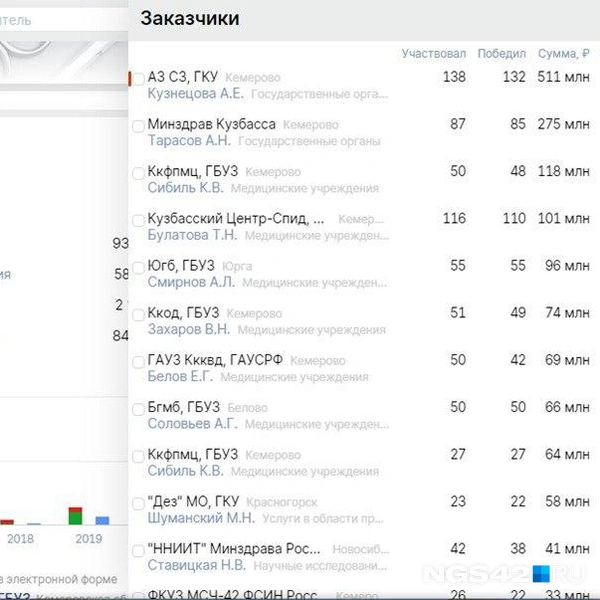This screenshot has height=600, width=600.
Task: Sort by the Участвовал column header
Action: tap(434, 54)
